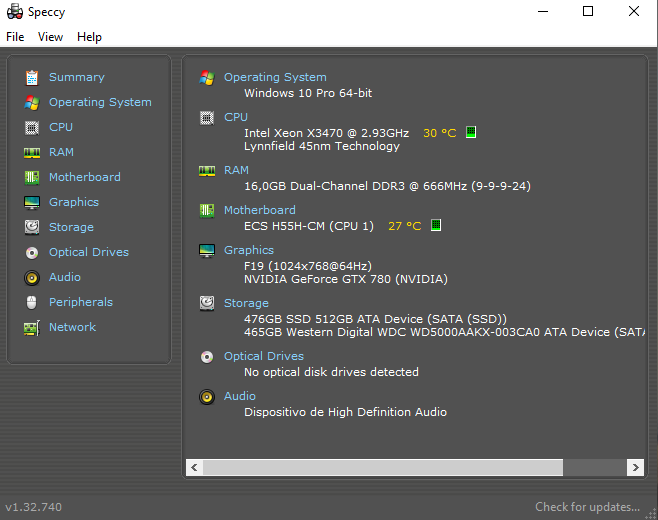Image resolution: width=658 pixels, height=520 pixels.
Task: Open Network section from sidebar
Action: (x=72, y=327)
